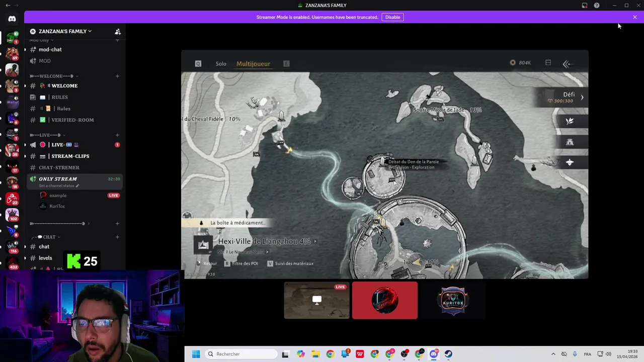Open the mod-chat text channel
The width and height of the screenshot is (644, 362).
[x=74, y=49]
